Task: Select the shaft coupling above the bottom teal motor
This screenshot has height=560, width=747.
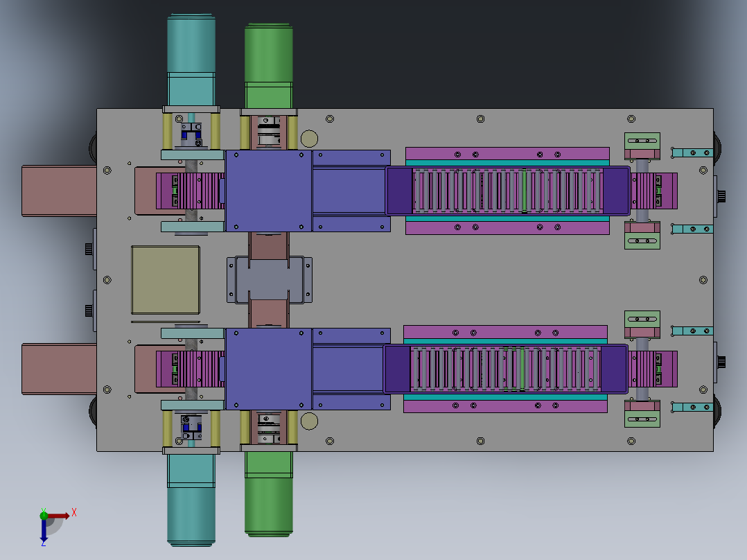Action: click(x=191, y=427)
